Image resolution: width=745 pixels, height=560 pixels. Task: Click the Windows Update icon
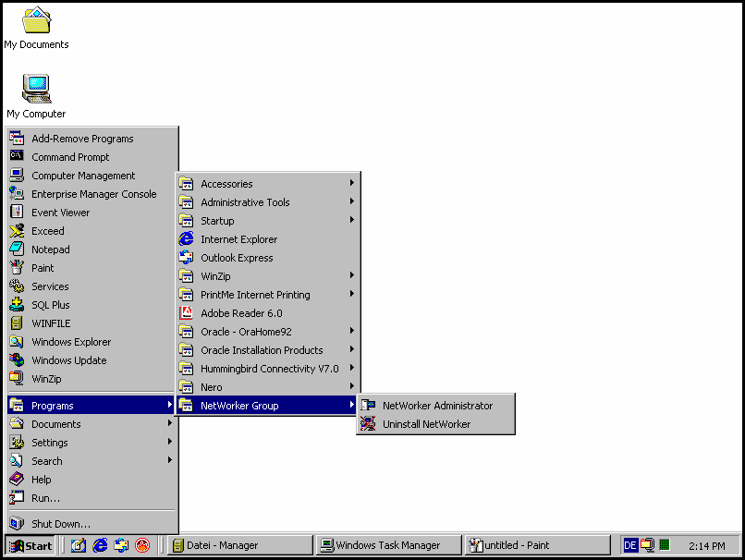(x=17, y=360)
